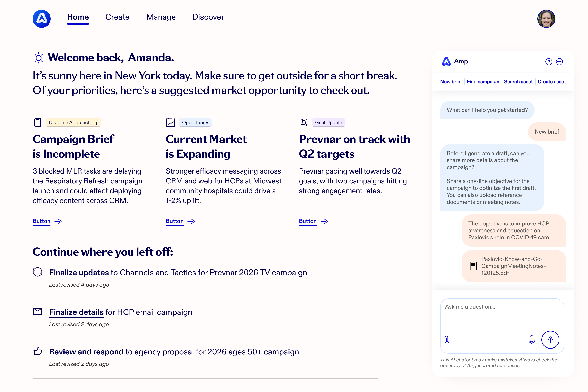Select the Find campaign quick action

(x=483, y=82)
